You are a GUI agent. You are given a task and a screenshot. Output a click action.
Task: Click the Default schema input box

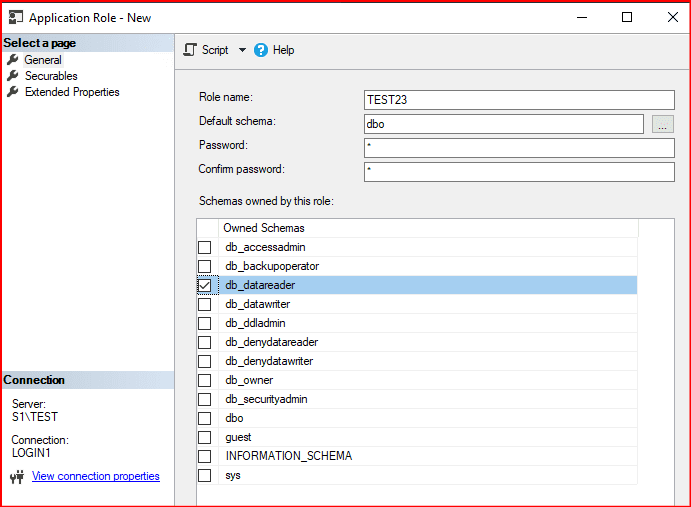tap(503, 124)
